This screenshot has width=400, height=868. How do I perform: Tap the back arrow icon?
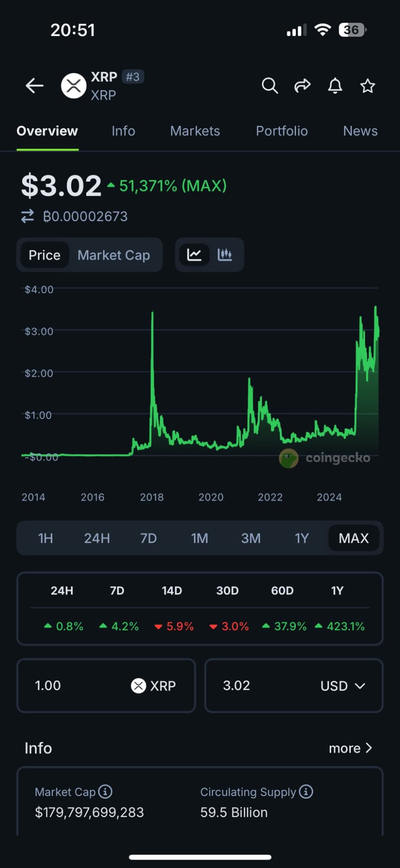pos(35,86)
